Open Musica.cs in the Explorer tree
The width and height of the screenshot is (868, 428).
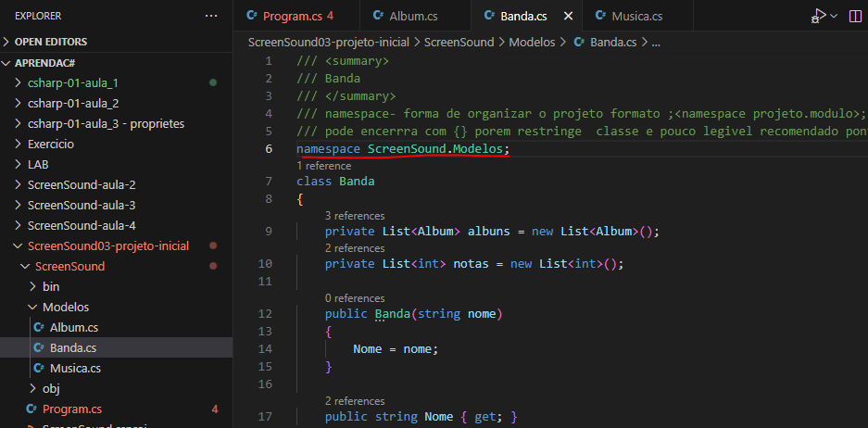pos(75,368)
